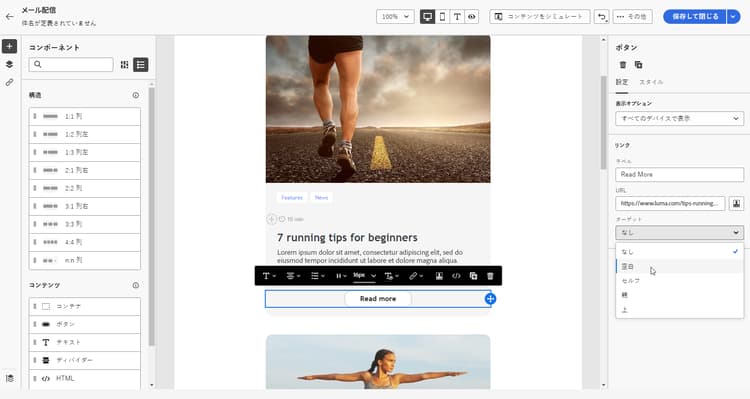Screen dimensions: 750x399
Task: Click the delete trash icon in floating toolbar
Action: (x=490, y=276)
